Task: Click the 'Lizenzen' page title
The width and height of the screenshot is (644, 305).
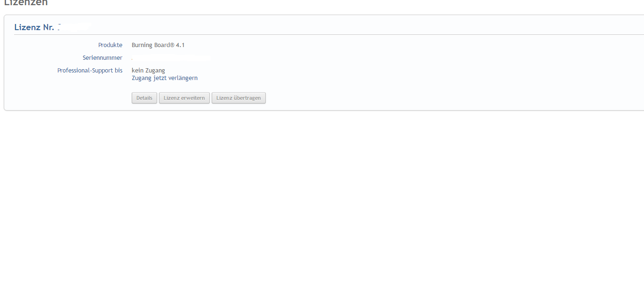Action: click(x=26, y=3)
